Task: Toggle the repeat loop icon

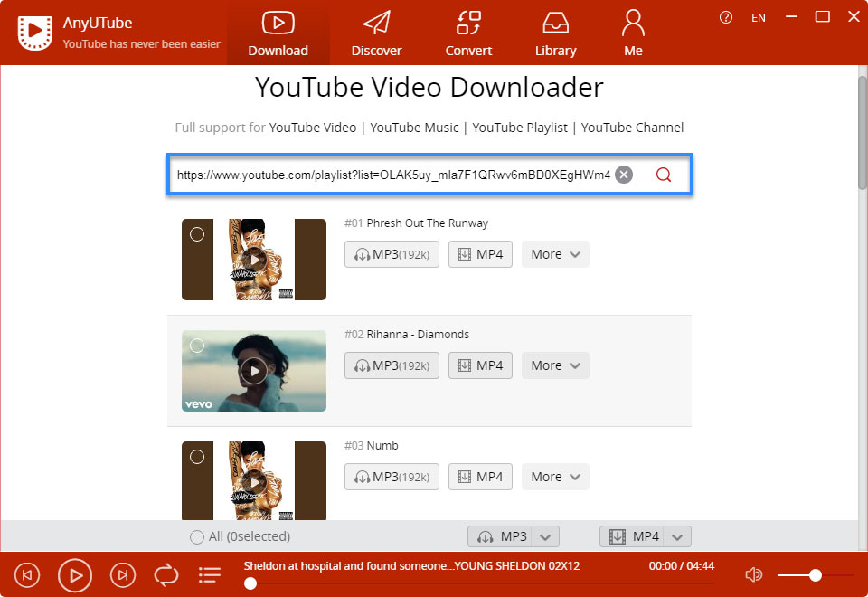Action: click(166, 575)
